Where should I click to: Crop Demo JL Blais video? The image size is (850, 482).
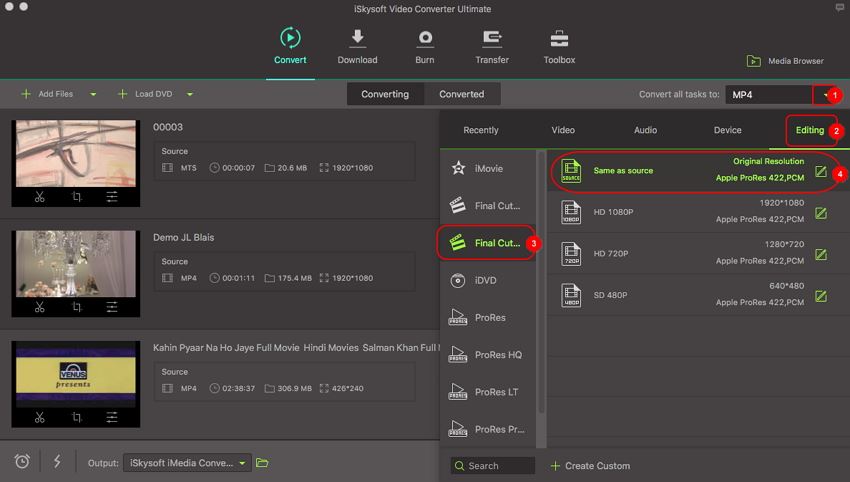coord(76,307)
